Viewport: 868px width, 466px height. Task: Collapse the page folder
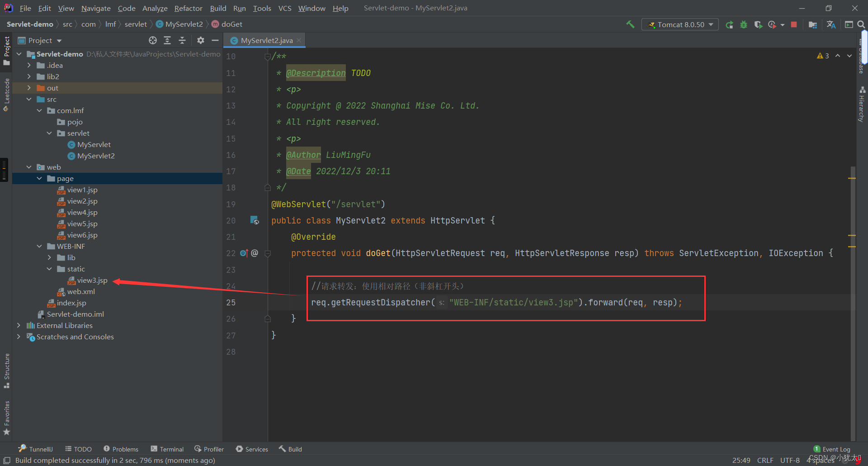point(39,178)
